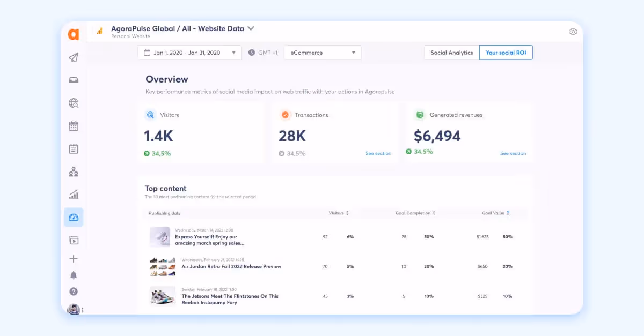
Task: Open the social listening magnifier-globe icon
Action: point(74,103)
